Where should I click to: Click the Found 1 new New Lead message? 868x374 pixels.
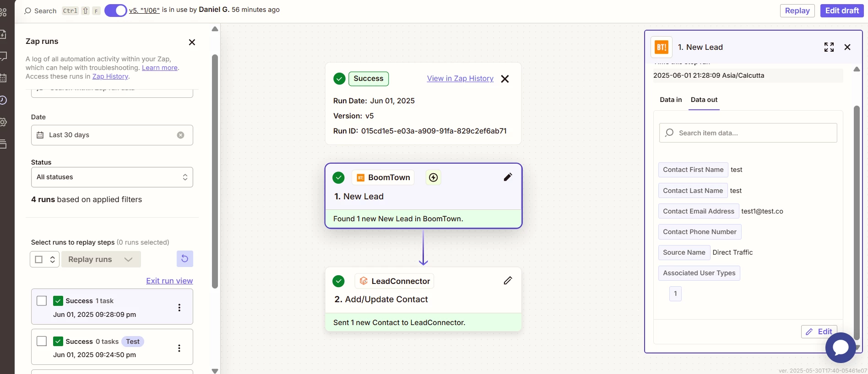point(398,219)
